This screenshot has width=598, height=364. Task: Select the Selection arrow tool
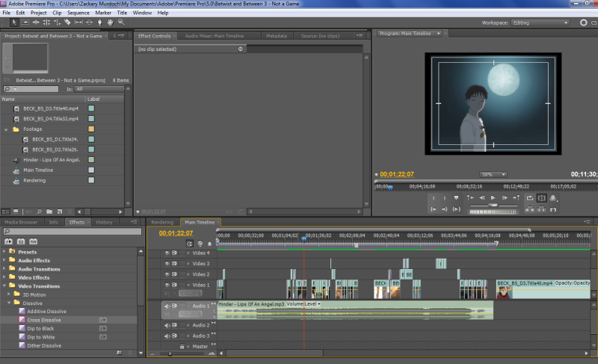pos(14,22)
